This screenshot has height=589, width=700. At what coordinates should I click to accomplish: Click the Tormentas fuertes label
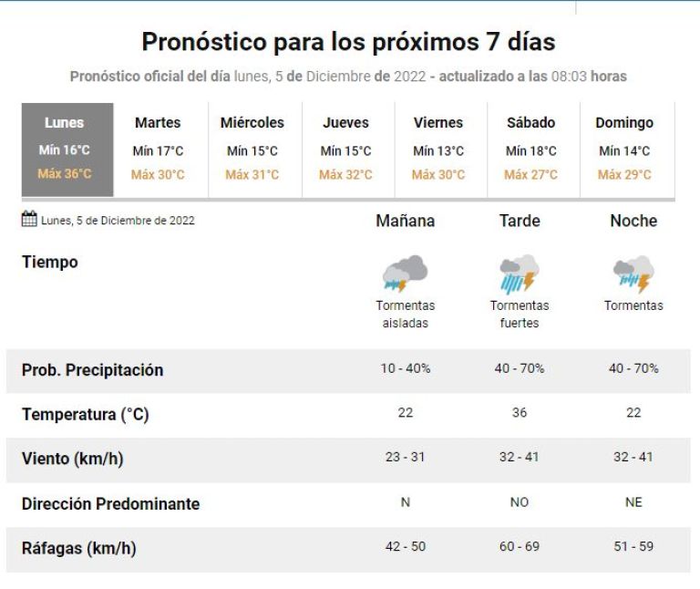click(x=520, y=314)
